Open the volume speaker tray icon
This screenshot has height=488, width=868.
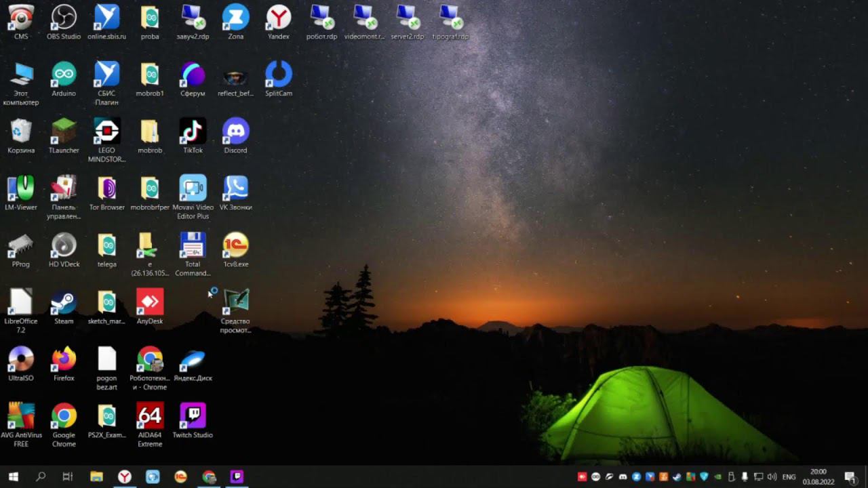click(772, 477)
